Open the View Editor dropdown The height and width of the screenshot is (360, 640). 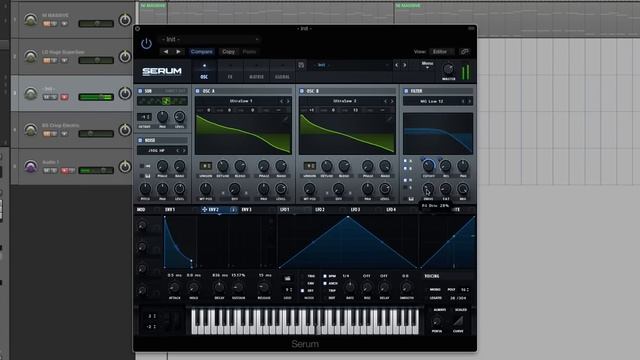click(x=441, y=51)
